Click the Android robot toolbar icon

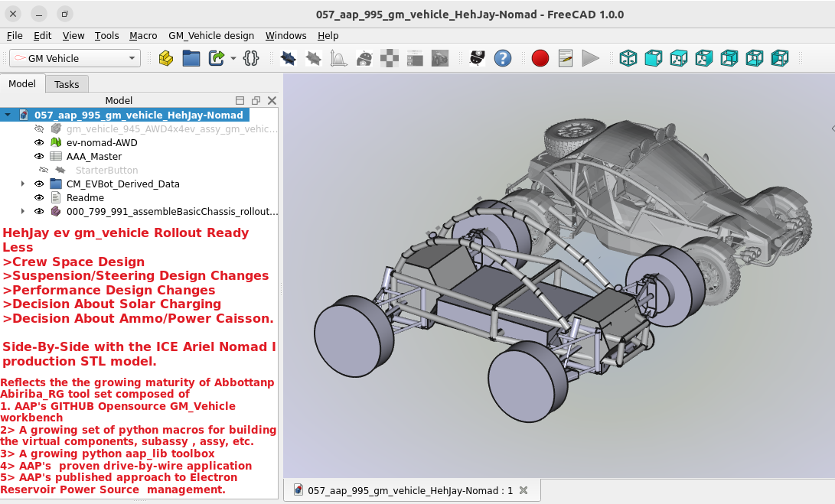[365, 58]
